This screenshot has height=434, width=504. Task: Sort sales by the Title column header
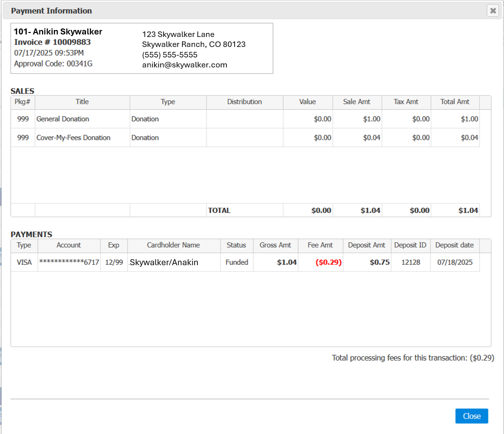click(x=82, y=102)
